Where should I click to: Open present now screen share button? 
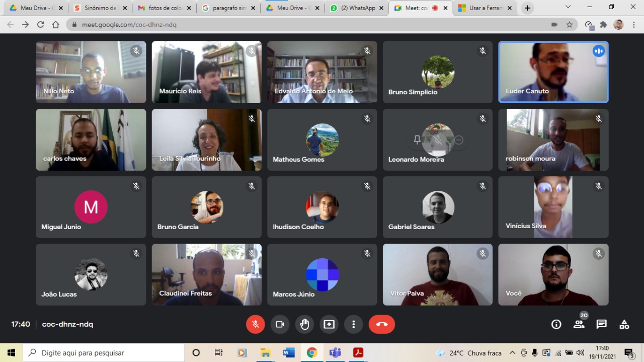(x=329, y=324)
